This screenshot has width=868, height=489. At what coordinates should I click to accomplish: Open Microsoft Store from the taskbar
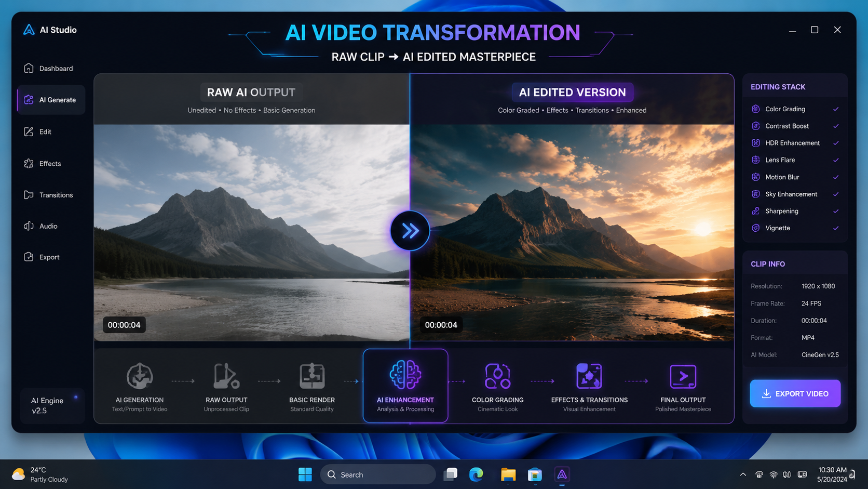click(x=535, y=474)
